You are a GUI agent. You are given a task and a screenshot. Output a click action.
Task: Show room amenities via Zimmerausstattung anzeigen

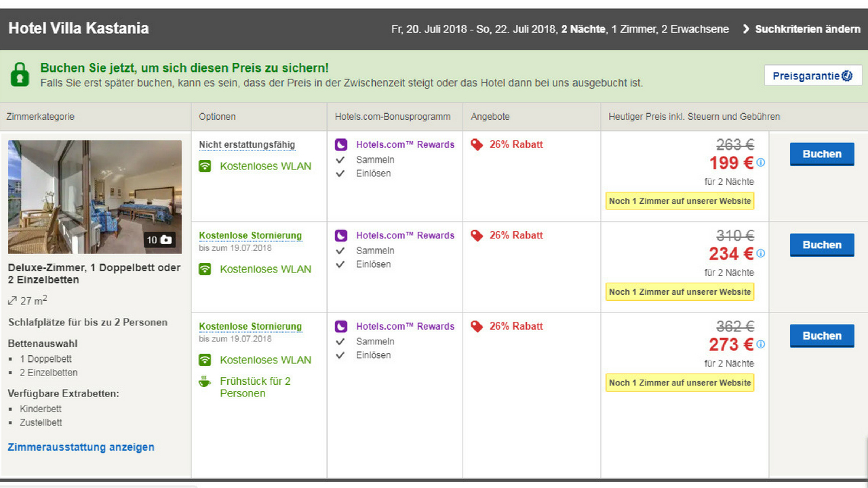click(81, 447)
